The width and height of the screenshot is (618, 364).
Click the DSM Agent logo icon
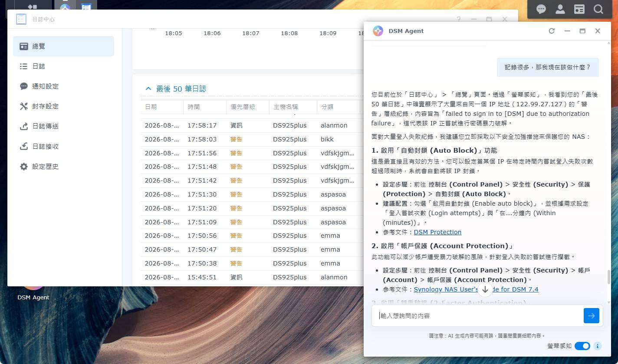pyautogui.click(x=378, y=31)
